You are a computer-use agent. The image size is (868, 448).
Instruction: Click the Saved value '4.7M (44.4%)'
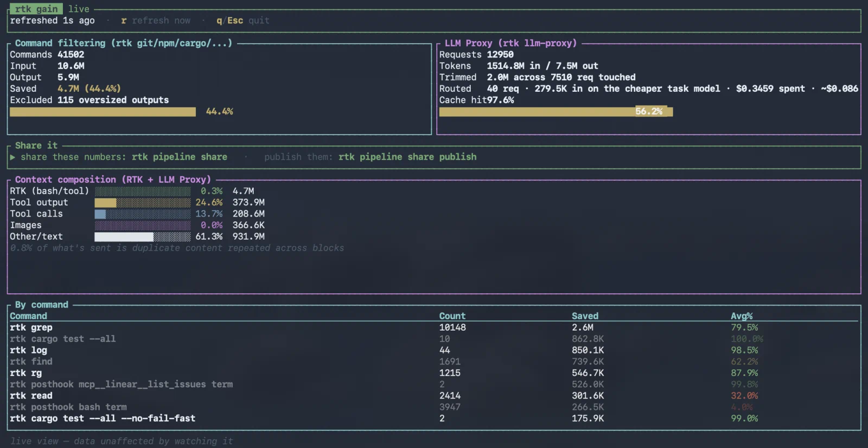tap(89, 89)
